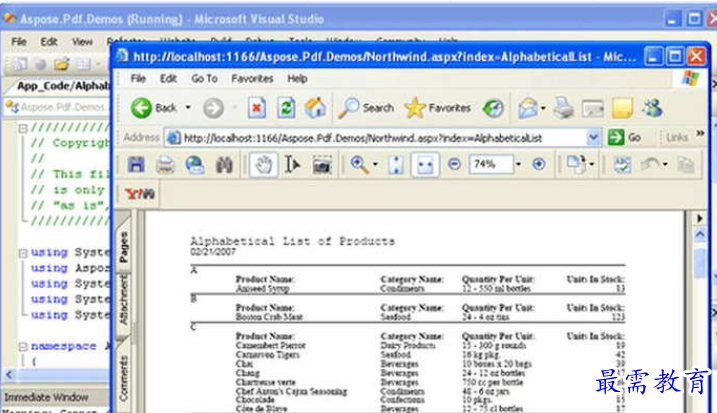Collapse the header comment block in Visual Studio

click(x=23, y=128)
